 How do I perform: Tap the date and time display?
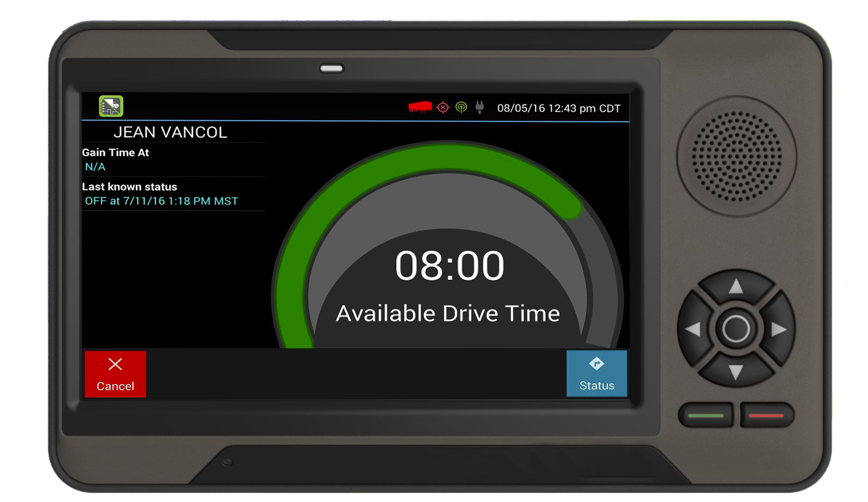coord(558,107)
